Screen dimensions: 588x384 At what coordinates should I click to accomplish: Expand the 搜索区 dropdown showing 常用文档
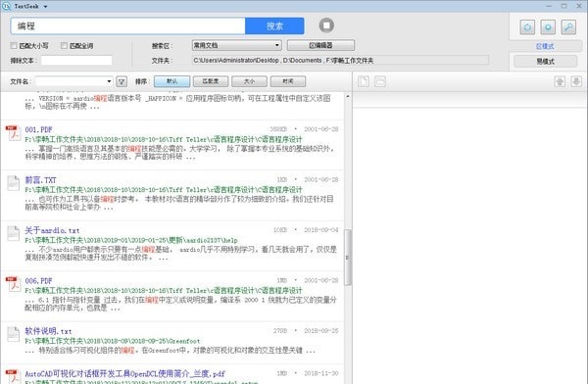coord(236,45)
